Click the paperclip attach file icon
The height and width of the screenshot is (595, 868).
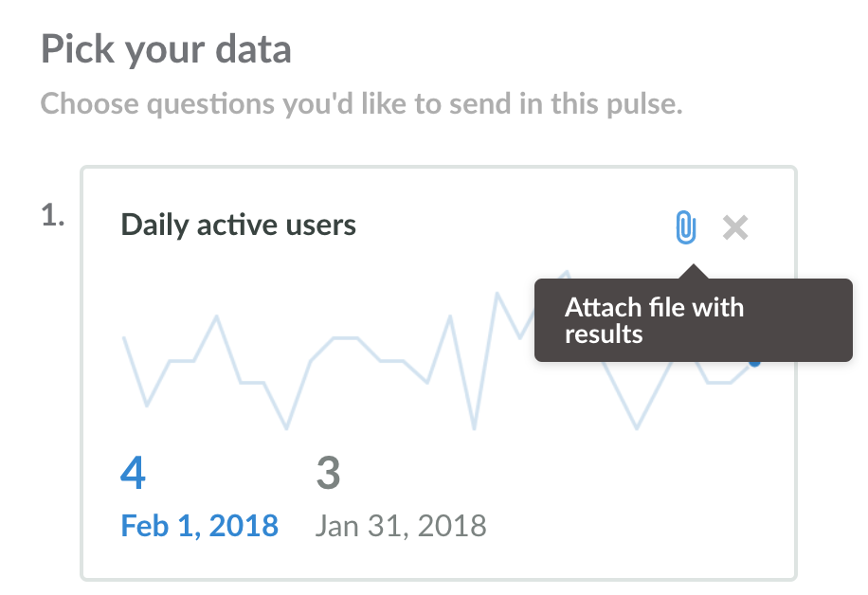[x=685, y=226]
